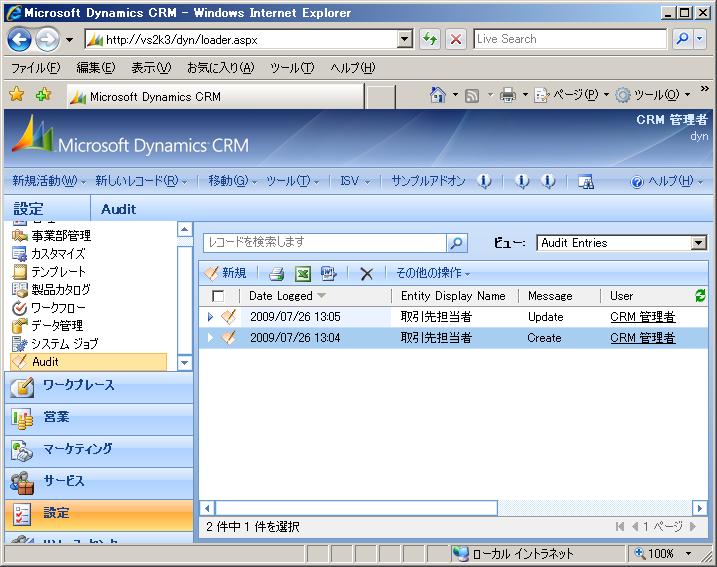
Task: Click the レコードを検索します search field
Action: [x=325, y=243]
